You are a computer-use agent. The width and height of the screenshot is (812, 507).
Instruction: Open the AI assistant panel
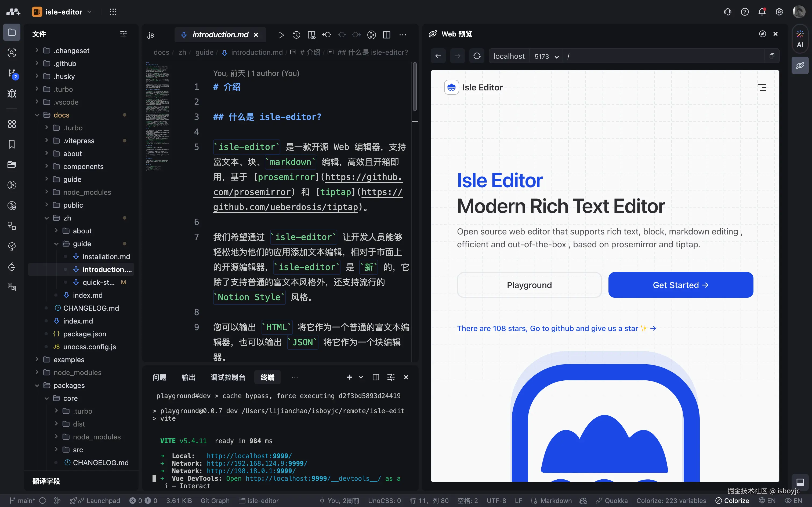(800, 39)
